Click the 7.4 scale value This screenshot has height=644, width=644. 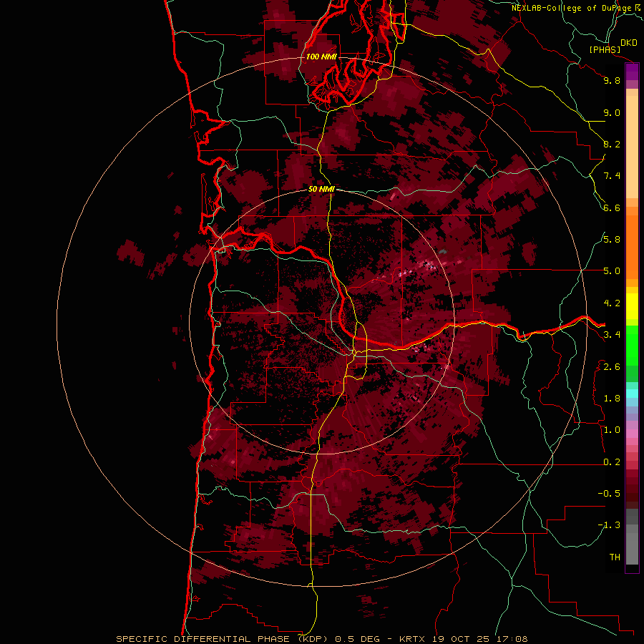point(612,176)
